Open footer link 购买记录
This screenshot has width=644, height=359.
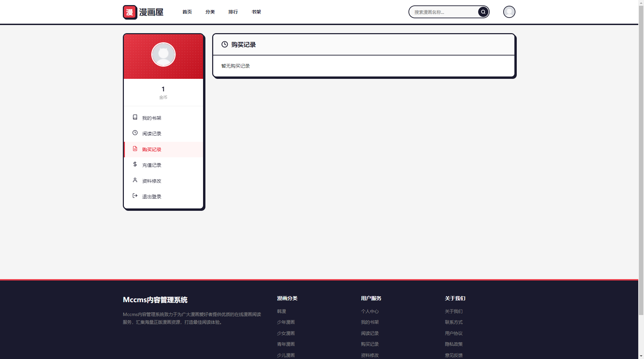[370, 344]
